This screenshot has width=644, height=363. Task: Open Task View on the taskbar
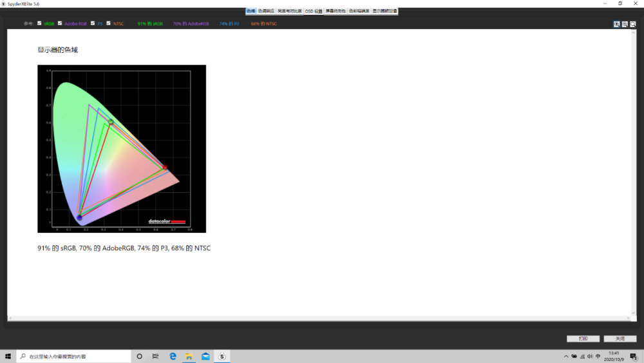[156, 357]
